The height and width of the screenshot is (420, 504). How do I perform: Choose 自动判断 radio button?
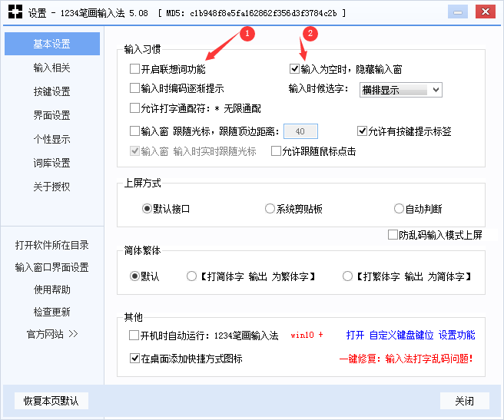(399, 209)
